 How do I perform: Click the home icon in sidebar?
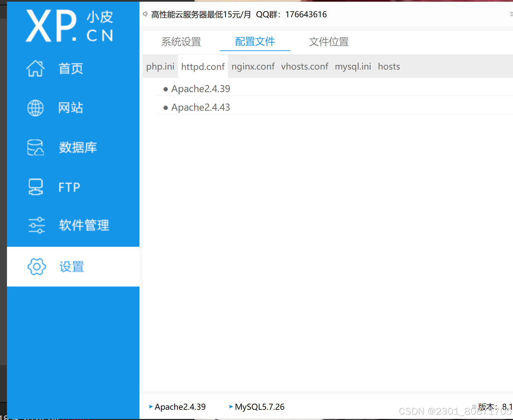[x=35, y=69]
